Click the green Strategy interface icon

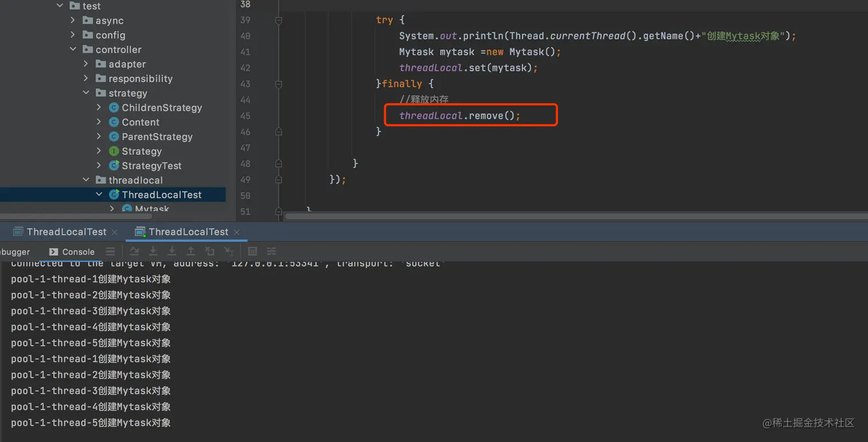point(114,151)
